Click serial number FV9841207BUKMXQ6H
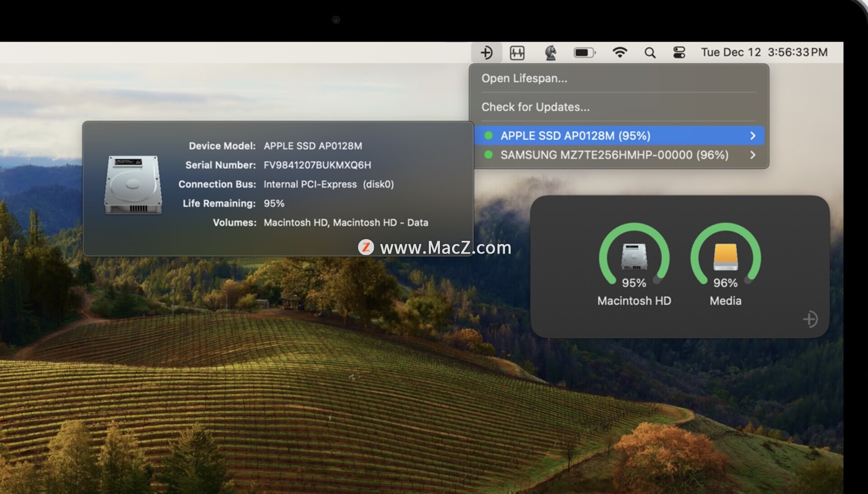The width and height of the screenshot is (868, 494). tap(317, 165)
